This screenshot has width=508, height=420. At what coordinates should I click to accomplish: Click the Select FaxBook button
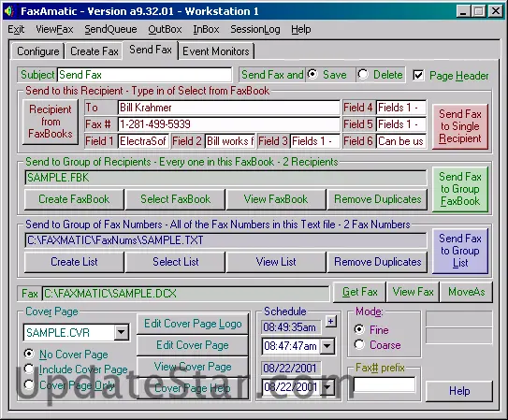175,199
